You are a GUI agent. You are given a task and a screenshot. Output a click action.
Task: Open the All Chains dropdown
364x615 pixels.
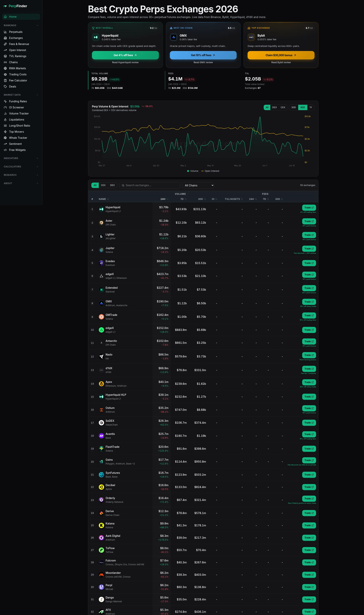[198, 185]
